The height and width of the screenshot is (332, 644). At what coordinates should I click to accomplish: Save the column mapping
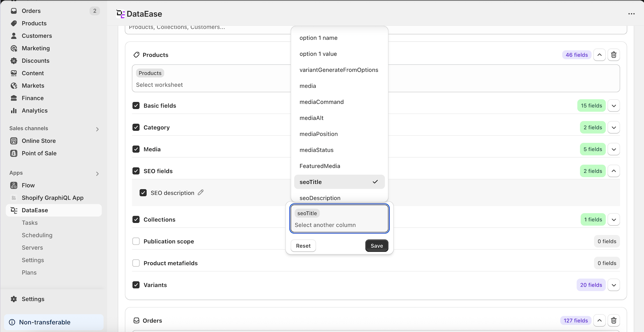pos(377,246)
